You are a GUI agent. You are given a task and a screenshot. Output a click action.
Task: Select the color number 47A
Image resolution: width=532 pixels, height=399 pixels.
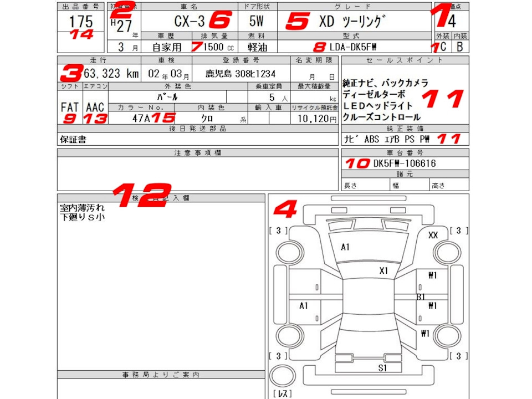click(x=141, y=118)
